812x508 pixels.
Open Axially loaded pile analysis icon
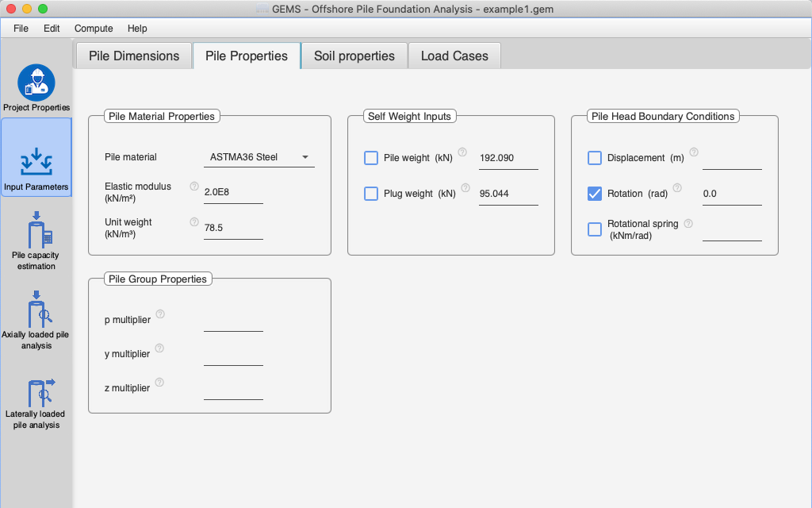[x=36, y=310]
